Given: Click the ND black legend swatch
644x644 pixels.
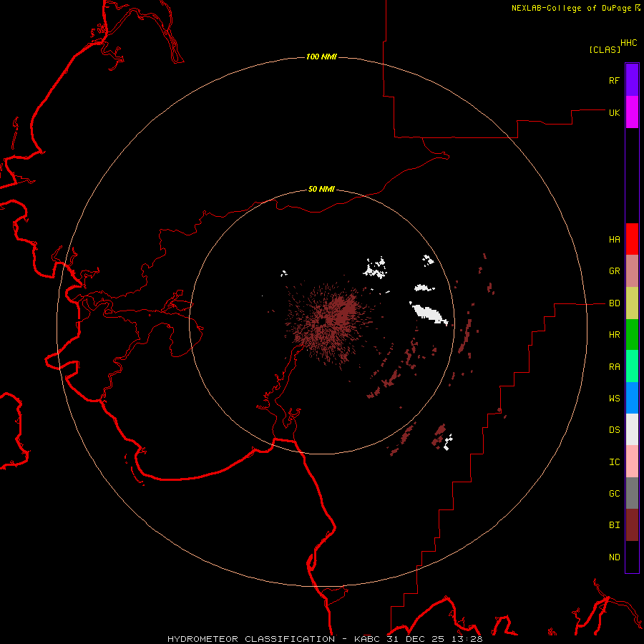Looking at the screenshot, I should tap(632, 557).
